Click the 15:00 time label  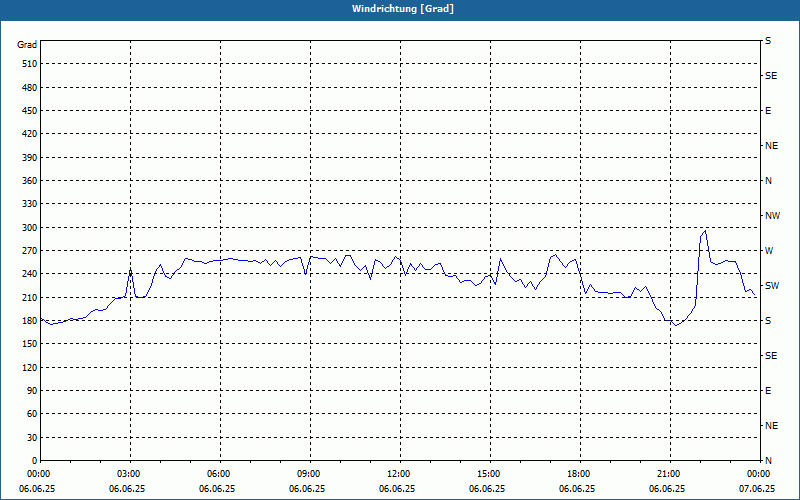[489, 474]
